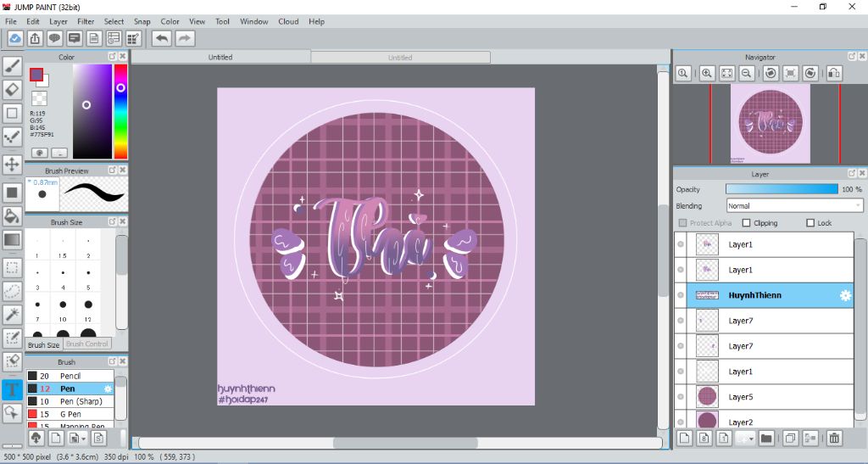Open the add brush dropdown in Brush panel

[84, 439]
